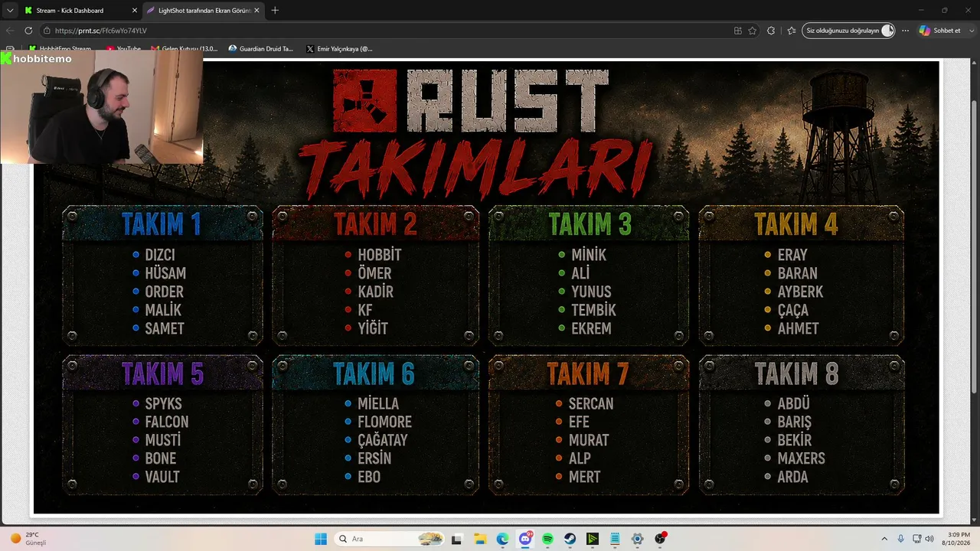Click the name MAXERS in Takım 8
Image resolution: width=980 pixels, height=551 pixels.
tap(801, 458)
